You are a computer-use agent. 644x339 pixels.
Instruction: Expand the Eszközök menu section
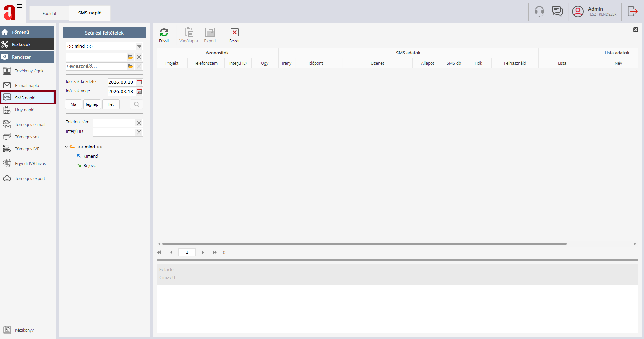[x=27, y=44]
